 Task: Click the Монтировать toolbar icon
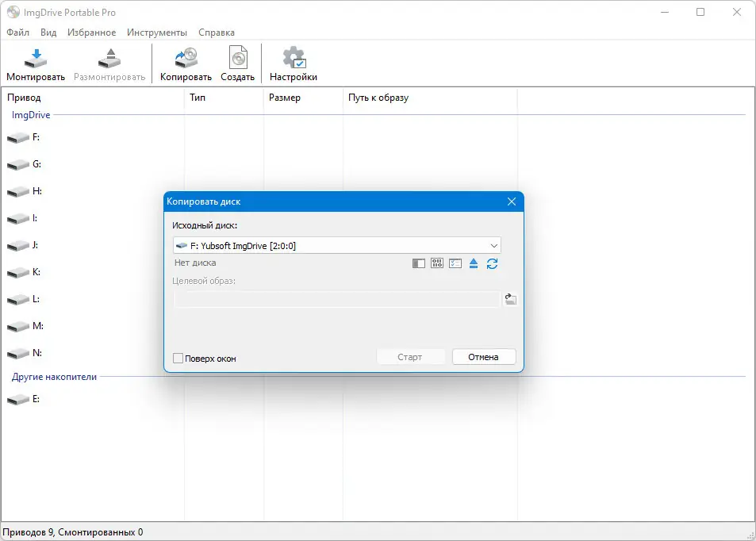[36, 64]
